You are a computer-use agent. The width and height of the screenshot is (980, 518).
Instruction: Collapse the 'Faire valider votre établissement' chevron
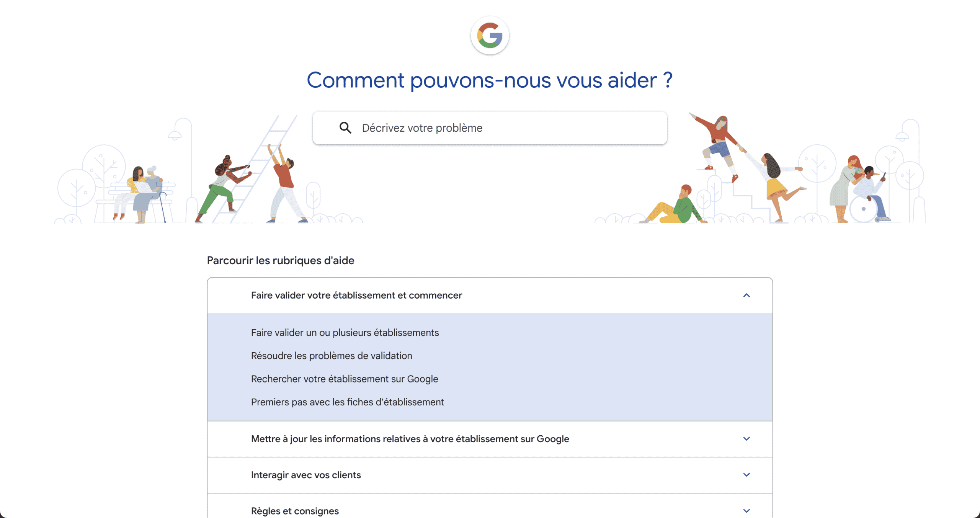[x=746, y=295]
